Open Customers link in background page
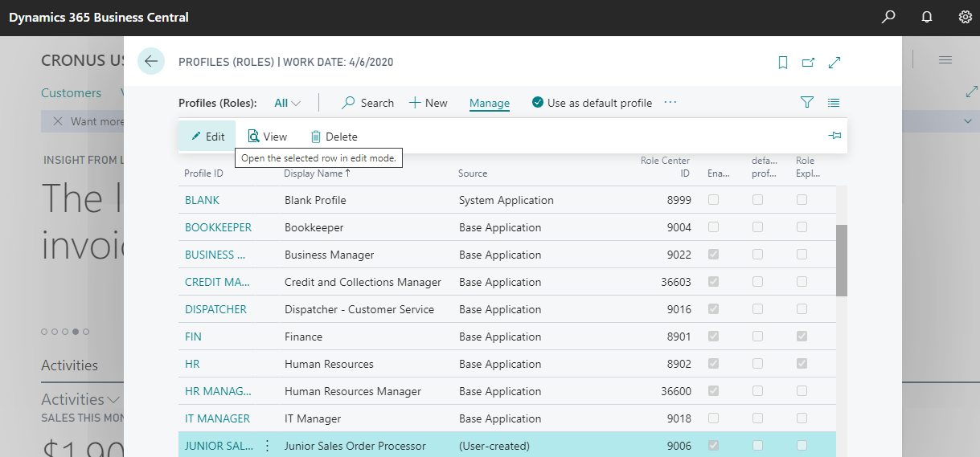This screenshot has height=457, width=980. pos(72,93)
